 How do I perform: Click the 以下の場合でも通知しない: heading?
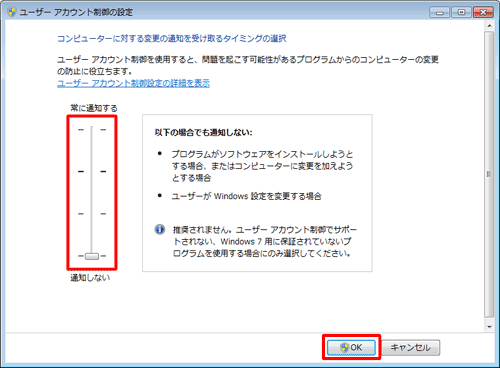coord(203,132)
